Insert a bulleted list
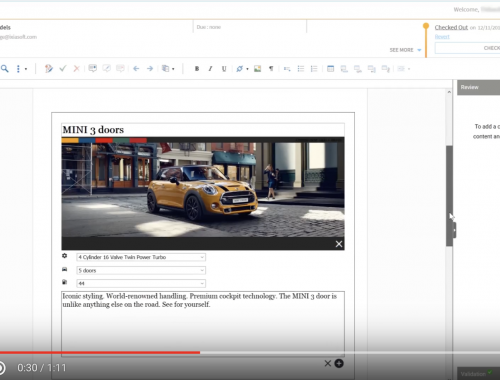This screenshot has width=500, height=380. tap(301, 69)
